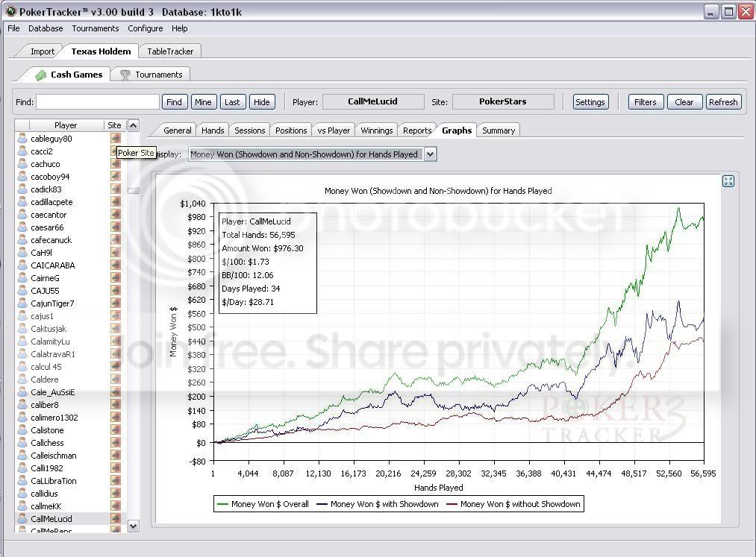Click the Filters button
The width and height of the screenshot is (756, 557).
tap(645, 101)
